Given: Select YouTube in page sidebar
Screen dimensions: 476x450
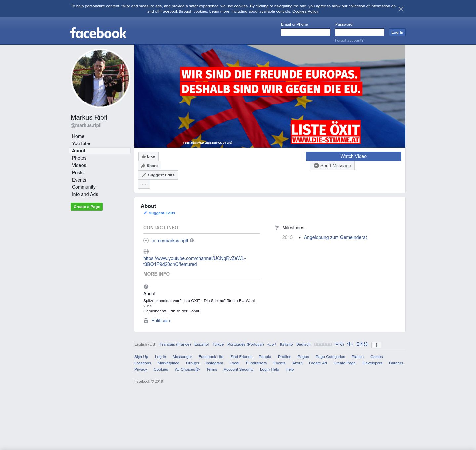Looking at the screenshot, I should [81, 143].
